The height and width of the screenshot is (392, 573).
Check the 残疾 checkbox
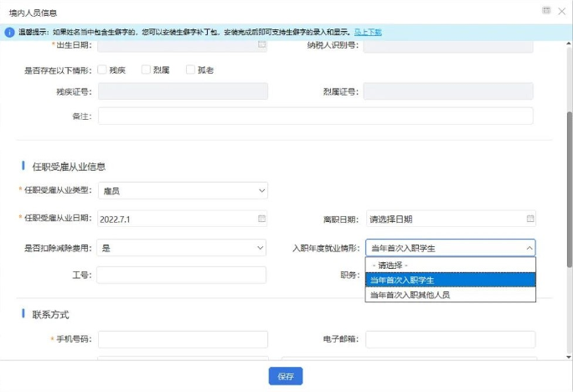pyautogui.click(x=102, y=70)
